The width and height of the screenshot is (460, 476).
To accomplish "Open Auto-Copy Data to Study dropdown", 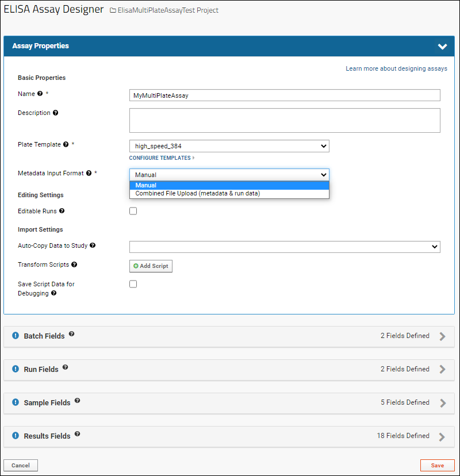I will (285, 247).
